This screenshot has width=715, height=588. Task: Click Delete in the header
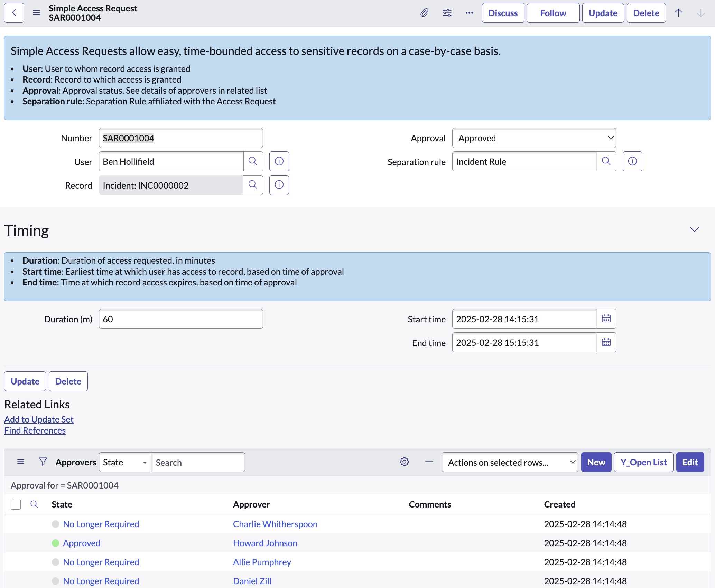point(646,13)
